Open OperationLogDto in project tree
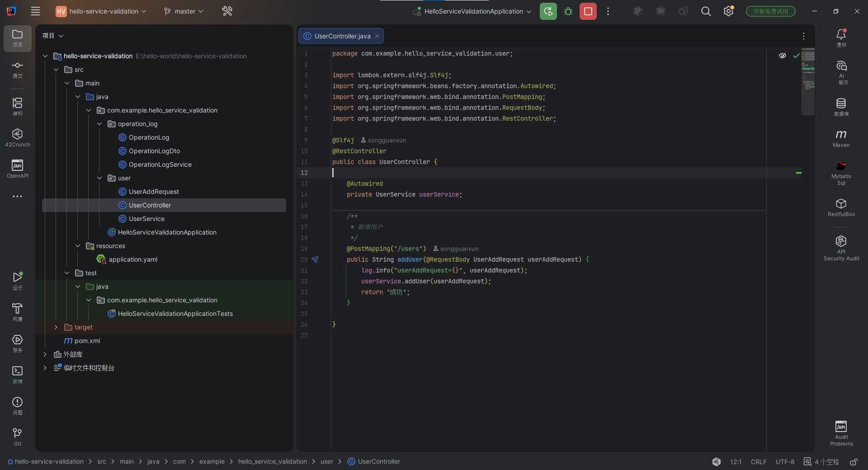The image size is (868, 470). (154, 151)
